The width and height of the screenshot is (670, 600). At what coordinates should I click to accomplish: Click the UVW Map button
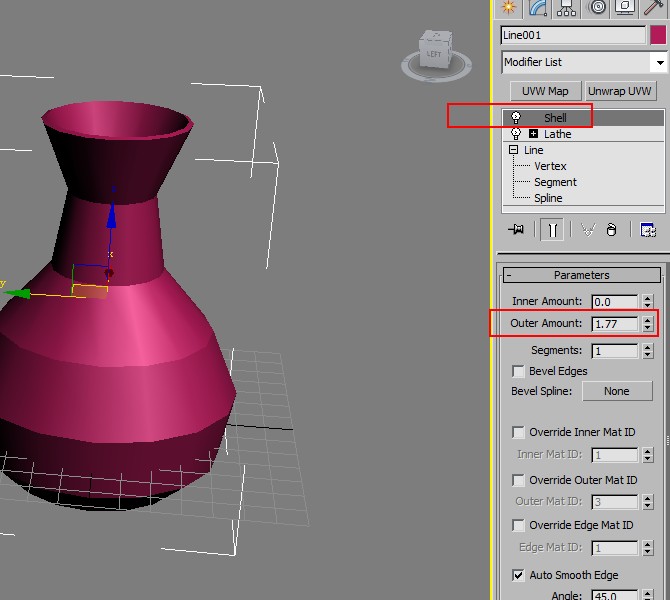pos(545,91)
